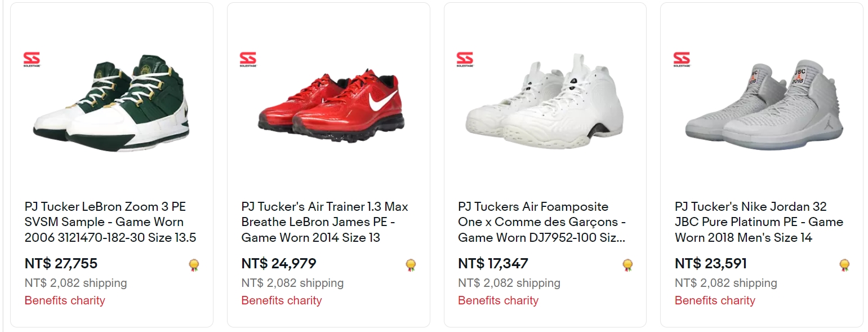This screenshot has width=868, height=332.
Task: Open the Air Trainer 1.3 Max Breathe listing title
Action: tap(325, 222)
